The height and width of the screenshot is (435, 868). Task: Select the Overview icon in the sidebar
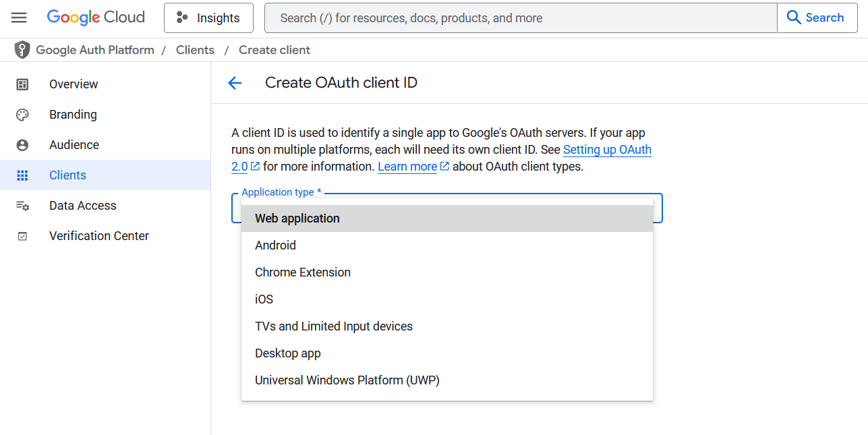coord(23,84)
